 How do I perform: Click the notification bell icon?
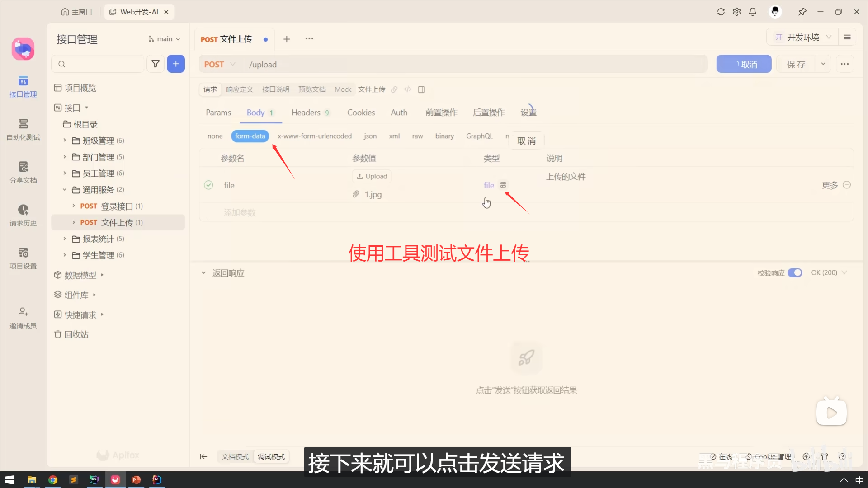tap(753, 12)
